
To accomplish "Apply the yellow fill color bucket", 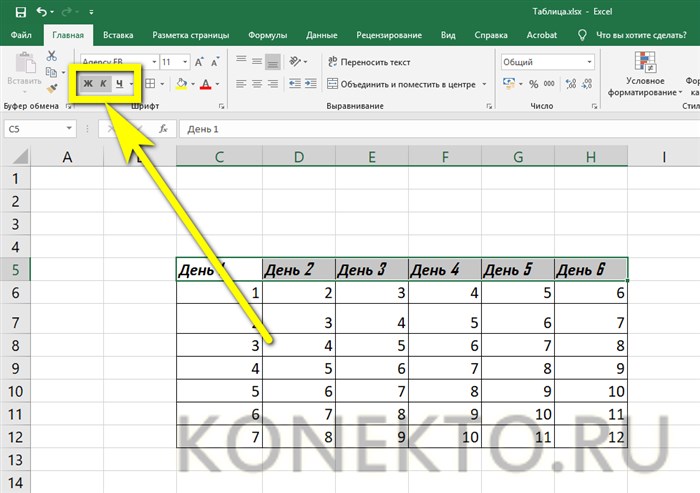I will click(x=181, y=84).
